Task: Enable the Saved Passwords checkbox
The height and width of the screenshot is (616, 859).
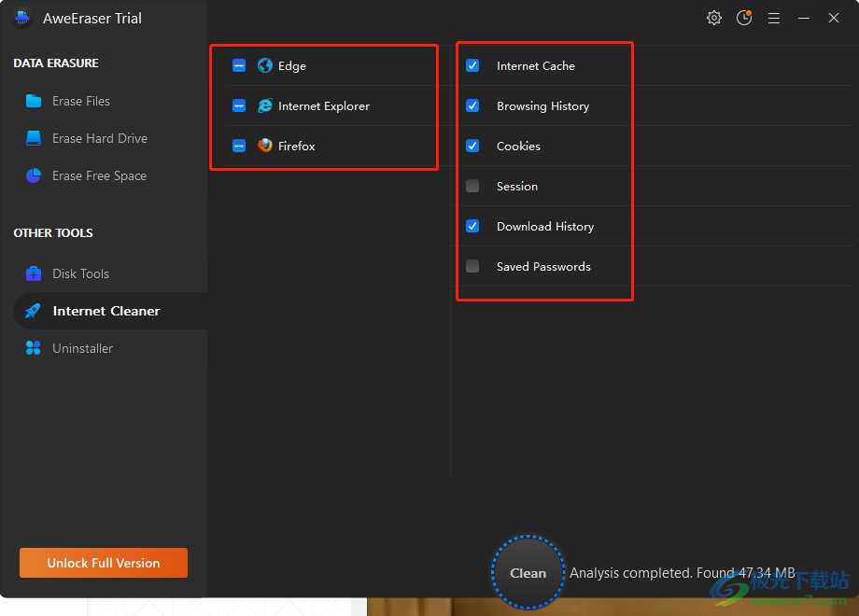Action: coord(472,266)
